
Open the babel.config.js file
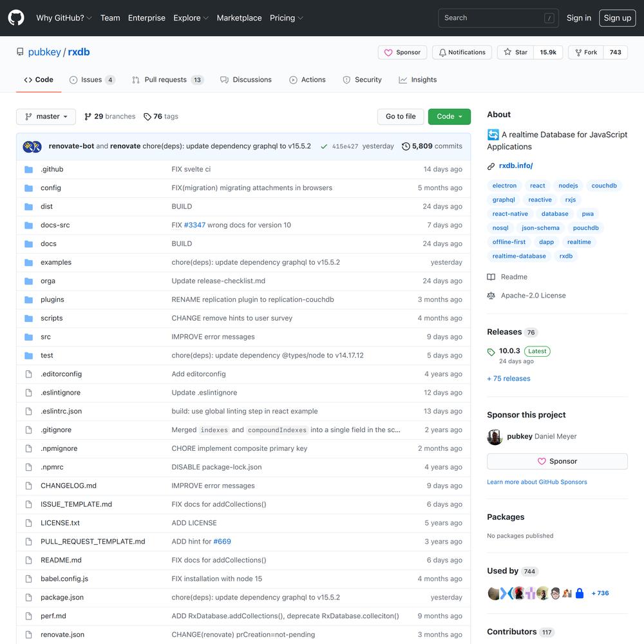point(64,579)
